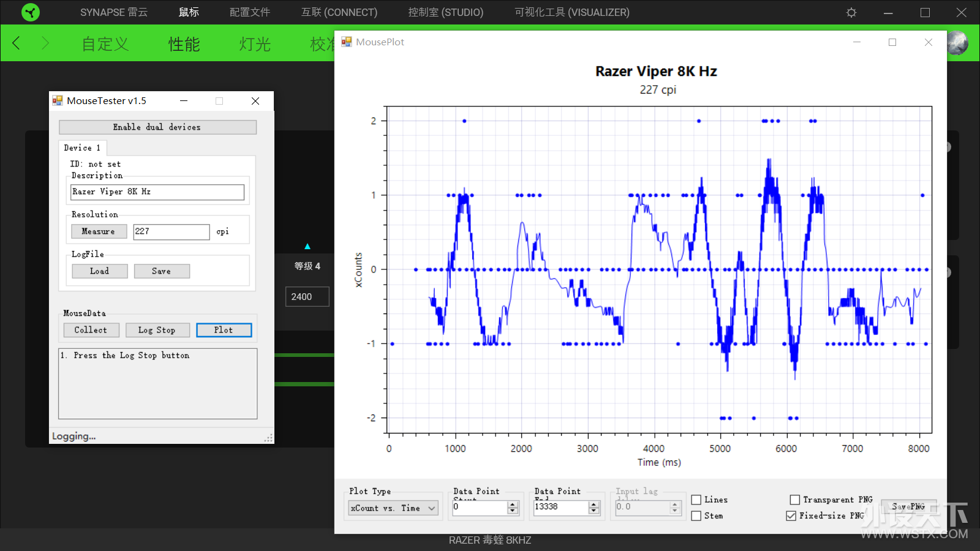Open the 可视化工具 (VISUALIZER) tab

572,12
